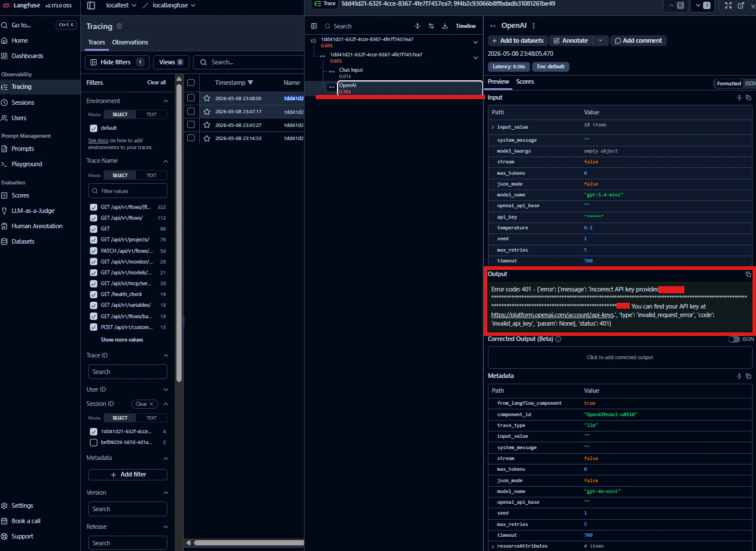The width and height of the screenshot is (756, 551).
Task: Open the Home sidebar icon
Action: (x=5, y=40)
